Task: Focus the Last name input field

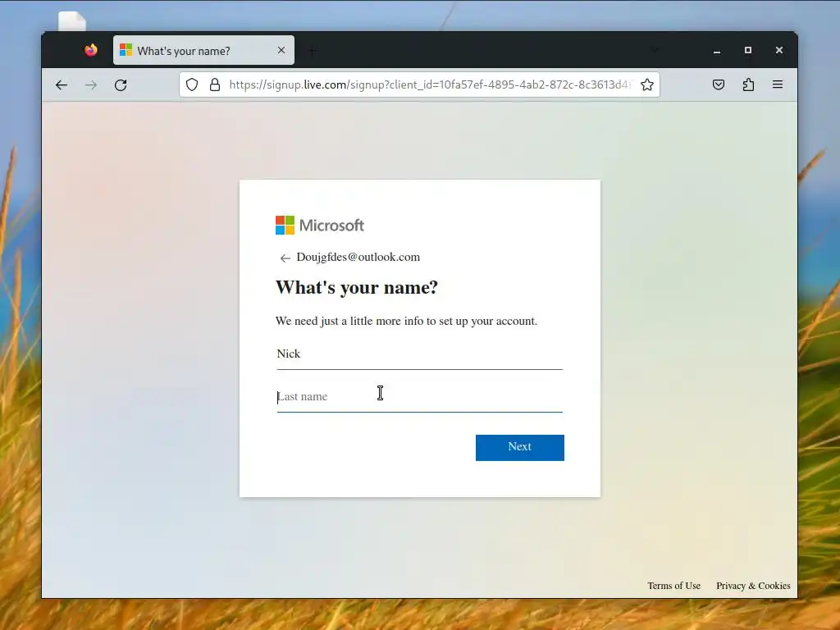Action: point(419,397)
